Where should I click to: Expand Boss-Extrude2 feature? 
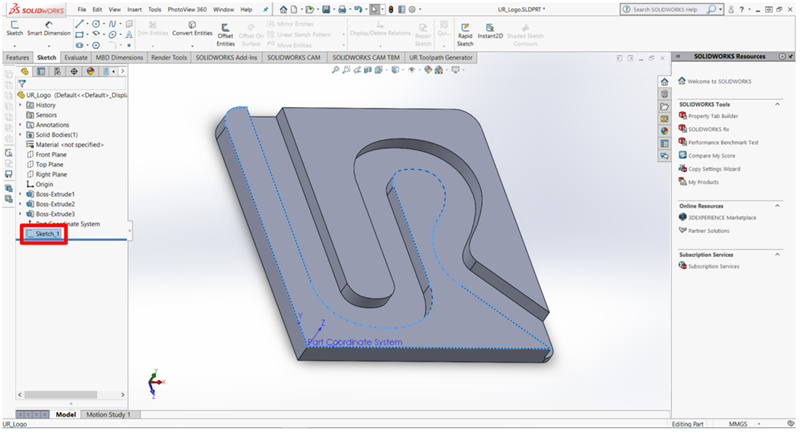(x=20, y=204)
